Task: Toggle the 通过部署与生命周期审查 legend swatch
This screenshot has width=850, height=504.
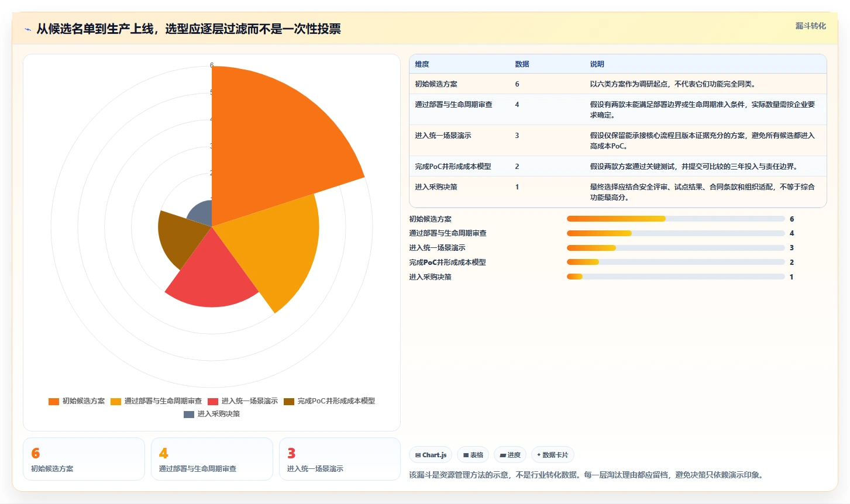Action: point(116,401)
